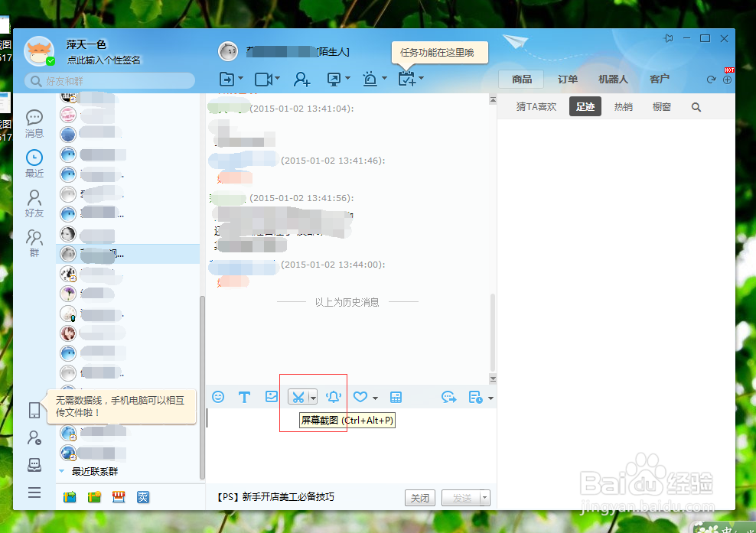
Task: Expand the chat history dropdown arrow
Action: pyautogui.click(x=490, y=398)
